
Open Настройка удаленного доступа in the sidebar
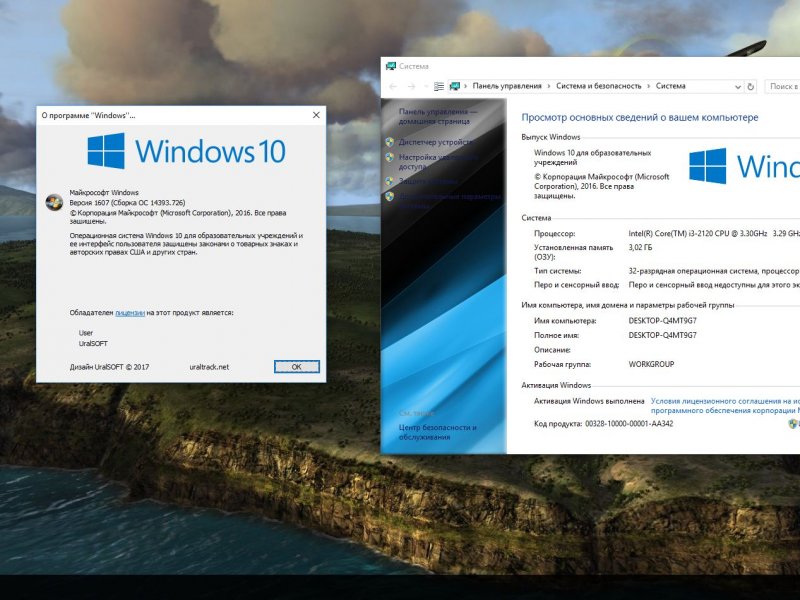438,162
